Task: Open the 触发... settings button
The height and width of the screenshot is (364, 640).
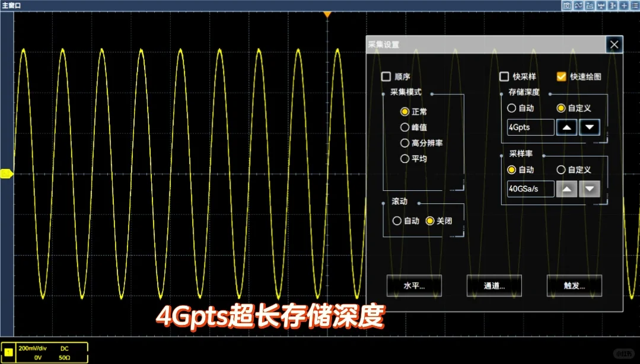Action: (573, 286)
